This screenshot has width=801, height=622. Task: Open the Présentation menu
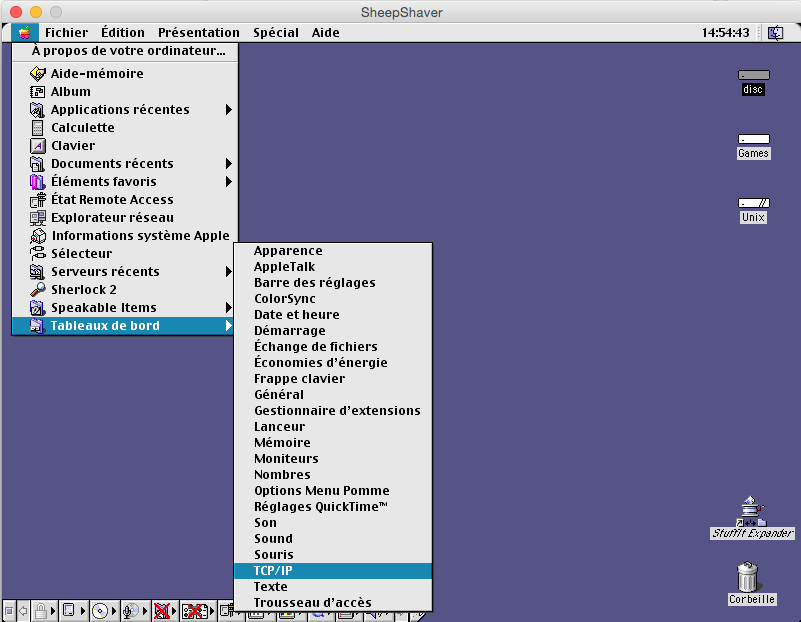(x=199, y=33)
